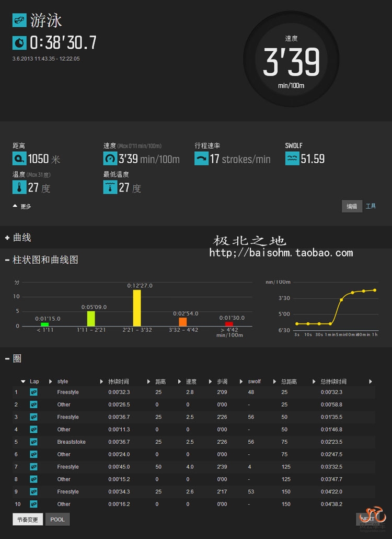Click the yellow 2'21 - 3'32 histogram bar
The width and height of the screenshot is (392, 539).
pyautogui.click(x=137, y=308)
